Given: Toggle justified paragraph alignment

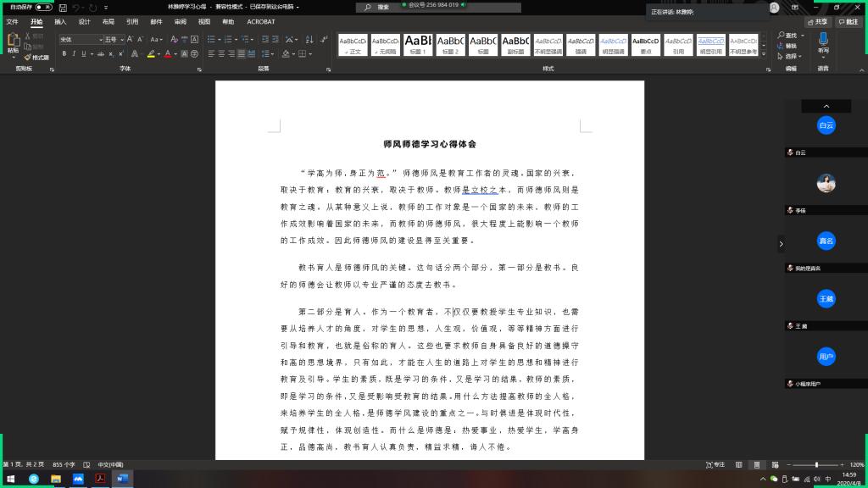Looking at the screenshot, I should tap(242, 54).
